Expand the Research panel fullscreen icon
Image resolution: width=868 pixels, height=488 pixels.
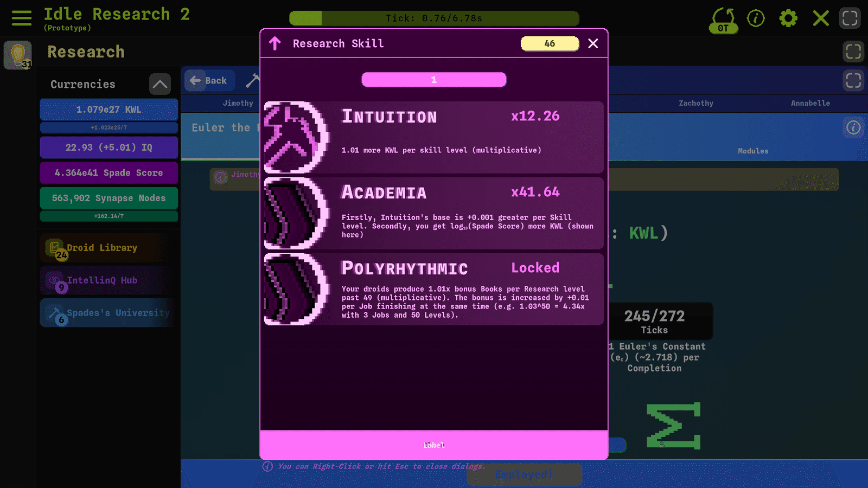coord(853,52)
